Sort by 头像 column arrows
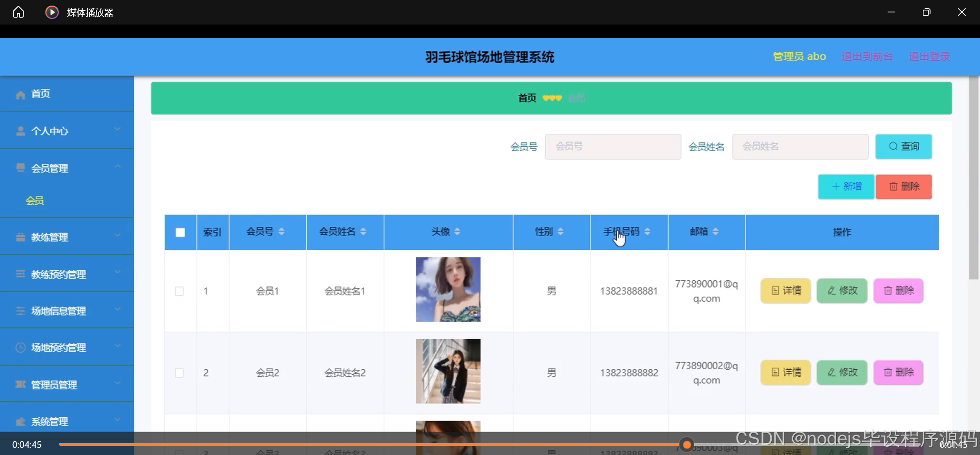Image resolution: width=980 pixels, height=455 pixels. point(457,232)
